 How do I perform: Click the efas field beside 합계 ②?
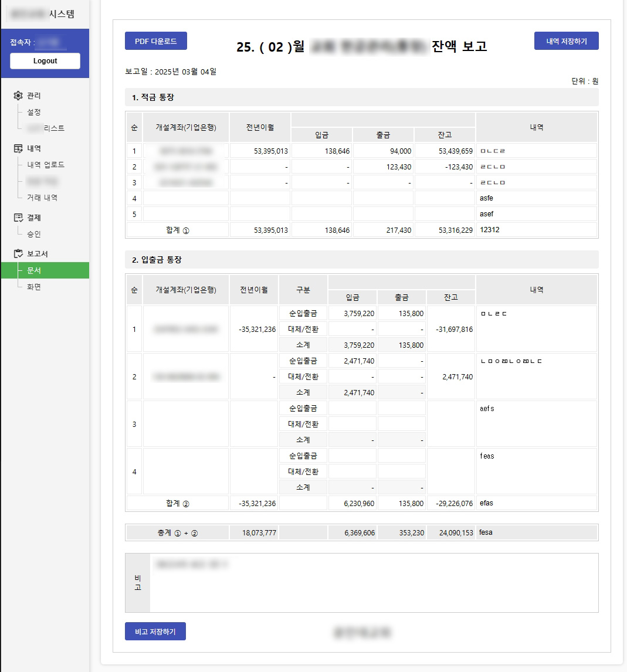536,503
